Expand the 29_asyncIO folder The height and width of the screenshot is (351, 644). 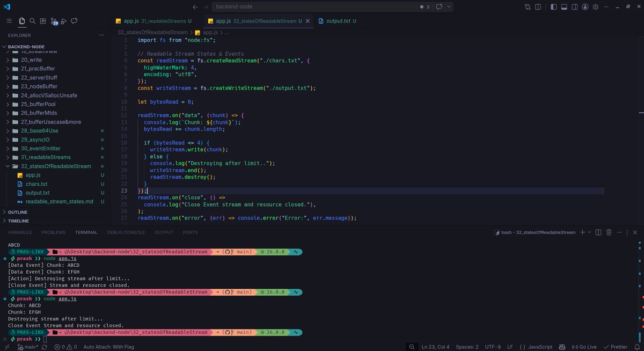[55, 140]
